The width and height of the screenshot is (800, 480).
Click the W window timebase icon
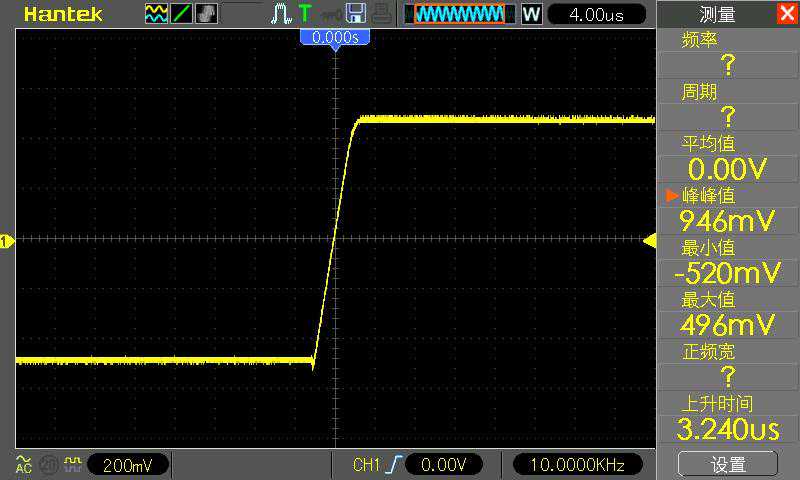(x=531, y=14)
